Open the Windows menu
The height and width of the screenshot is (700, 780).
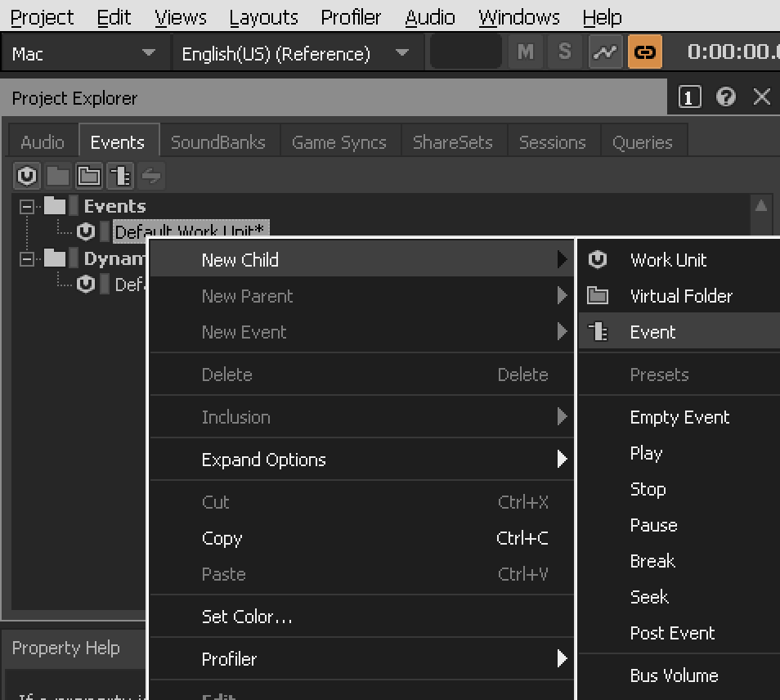(x=519, y=17)
